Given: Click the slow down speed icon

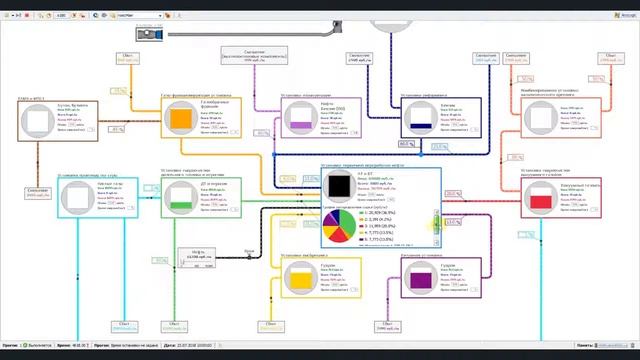Looking at the screenshot, I should tap(40, 16).
